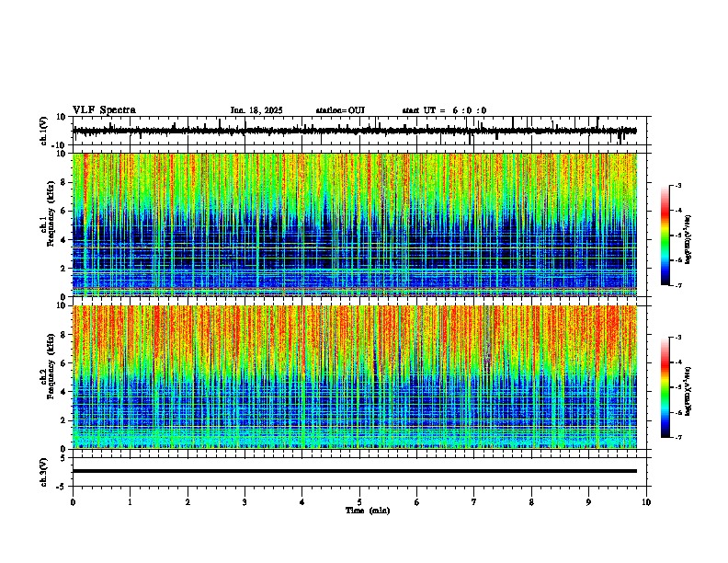Screen dimensions: 728x563
Task: Click the ch.2 spectrogram plot
Action: coord(354,377)
